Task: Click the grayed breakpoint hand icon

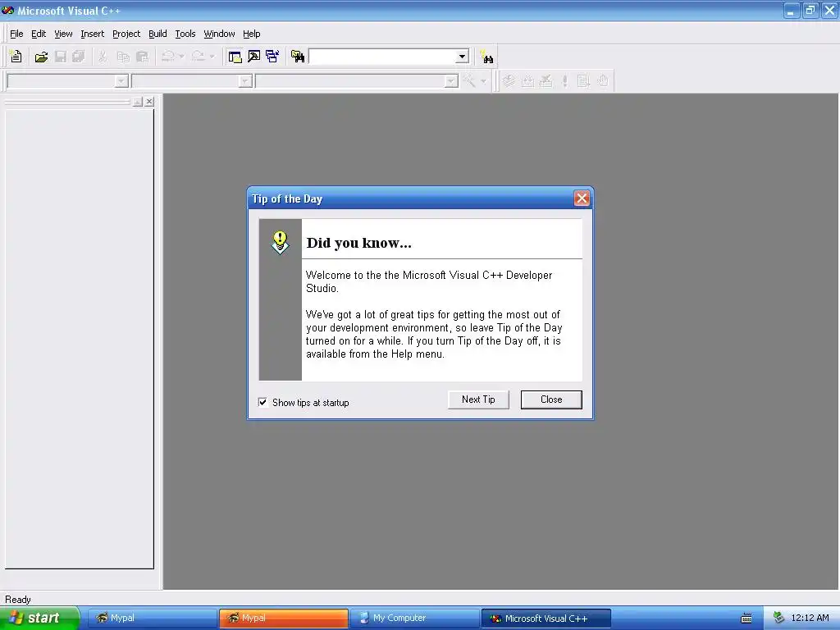Action: (x=603, y=81)
